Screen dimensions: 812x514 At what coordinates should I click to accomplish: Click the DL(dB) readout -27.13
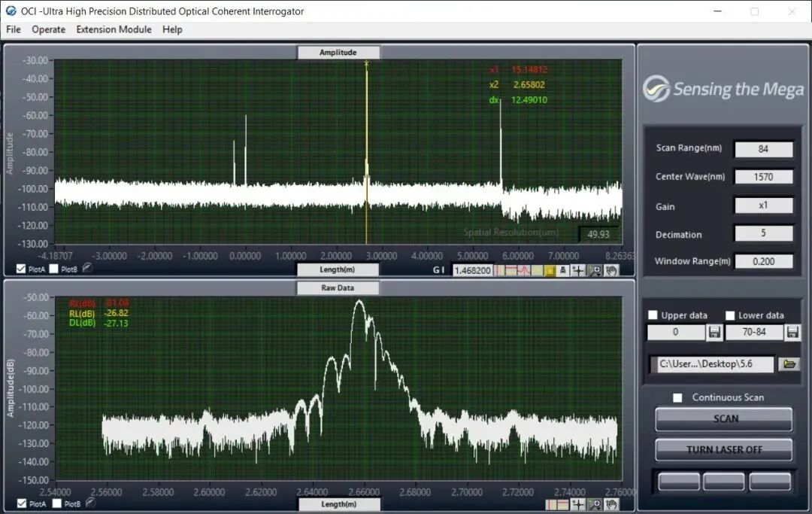pos(116,324)
